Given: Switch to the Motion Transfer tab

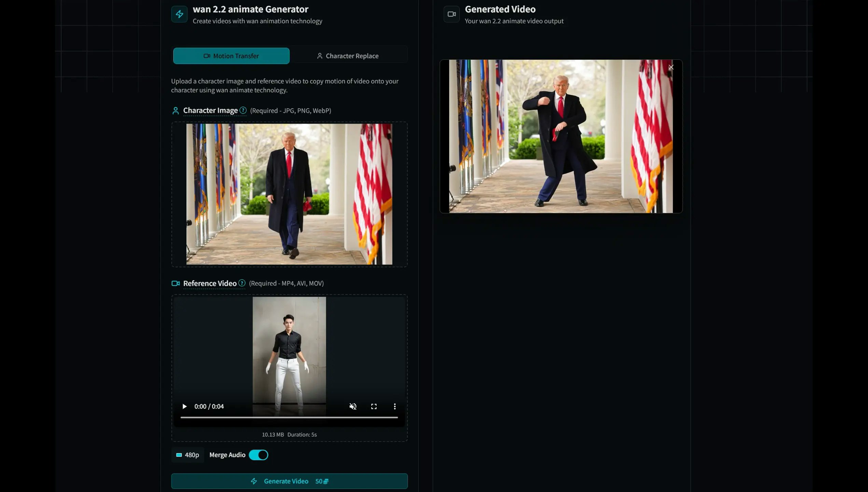Looking at the screenshot, I should 231,56.
